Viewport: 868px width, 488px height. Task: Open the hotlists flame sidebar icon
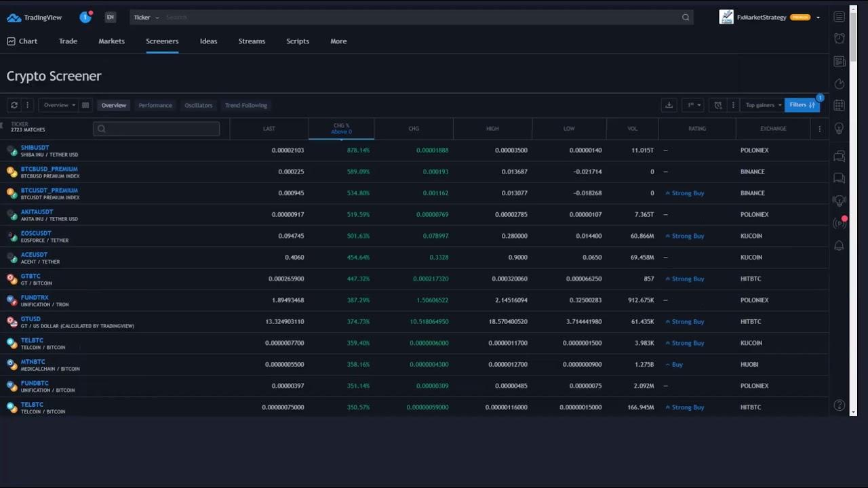coord(840,83)
